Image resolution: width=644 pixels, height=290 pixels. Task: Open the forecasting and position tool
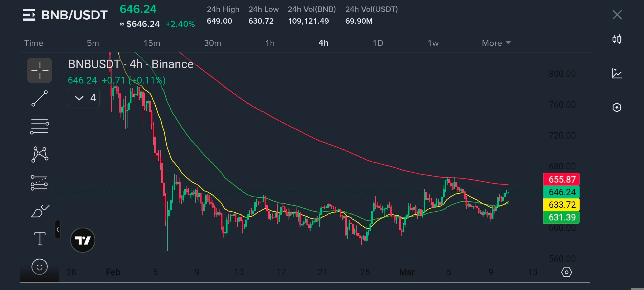tap(39, 183)
